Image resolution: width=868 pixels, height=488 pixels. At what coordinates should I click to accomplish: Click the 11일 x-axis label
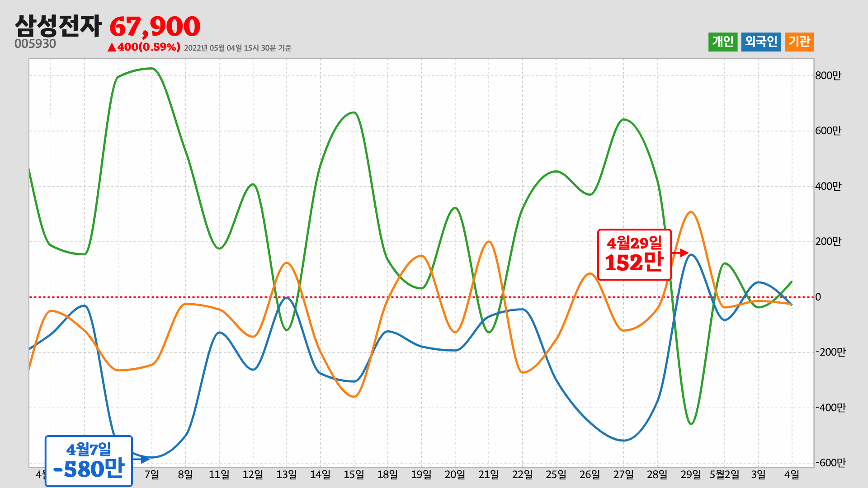coord(219,474)
